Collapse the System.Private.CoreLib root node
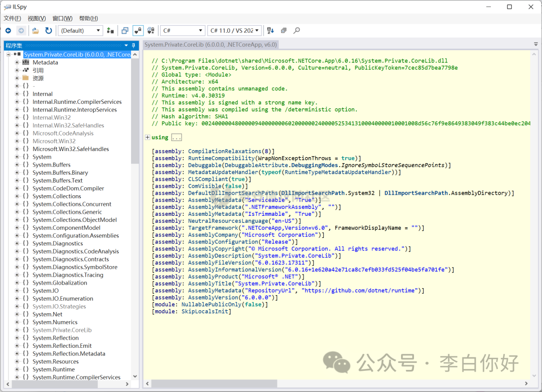 click(9, 54)
